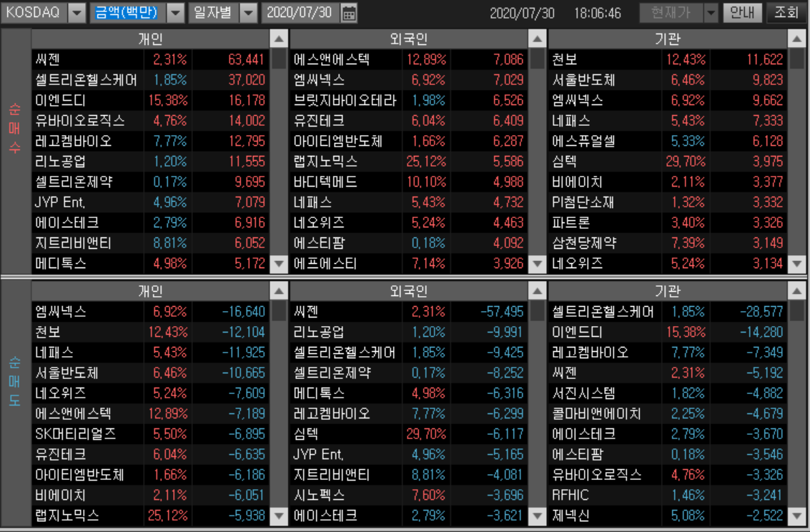Image resolution: width=810 pixels, height=532 pixels.
Task: Select 파트론 row
Action: pos(668,222)
